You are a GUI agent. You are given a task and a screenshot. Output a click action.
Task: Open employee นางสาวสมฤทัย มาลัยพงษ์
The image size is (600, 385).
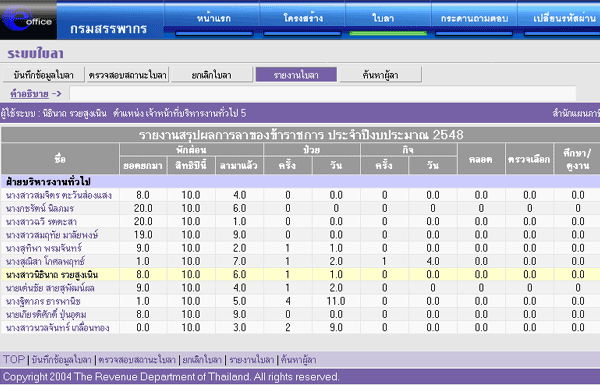pyautogui.click(x=52, y=235)
